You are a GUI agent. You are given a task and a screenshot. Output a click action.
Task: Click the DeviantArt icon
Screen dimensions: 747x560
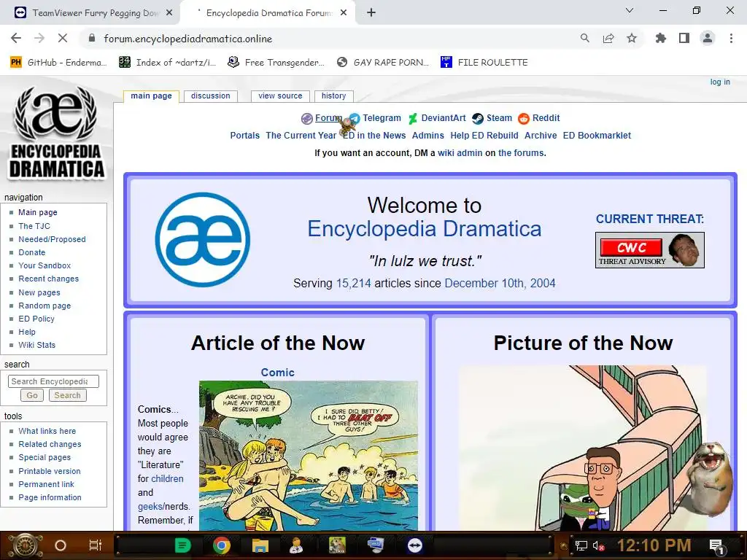click(x=413, y=119)
